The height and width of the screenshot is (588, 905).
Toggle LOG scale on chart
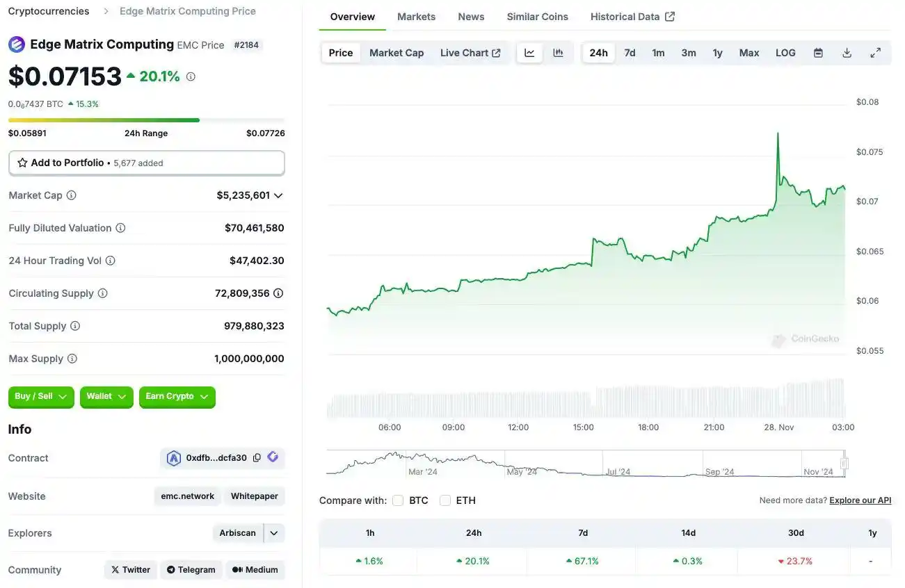[785, 53]
